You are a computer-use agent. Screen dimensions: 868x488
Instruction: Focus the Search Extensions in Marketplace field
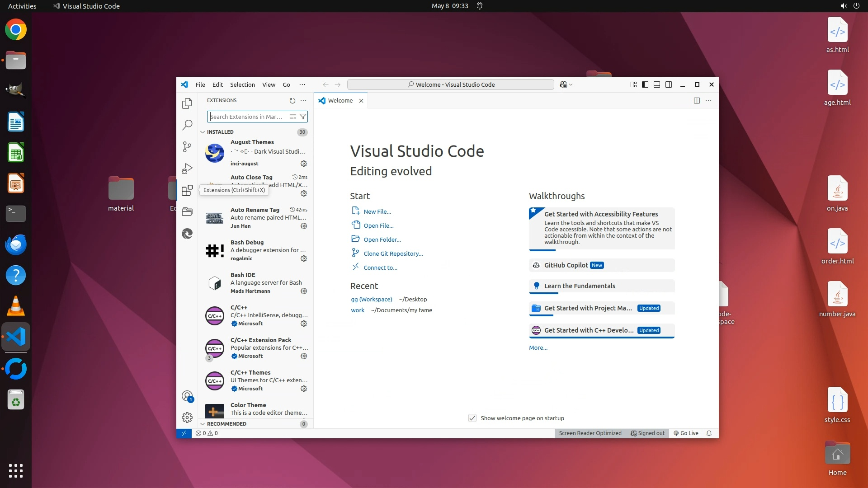pyautogui.click(x=248, y=117)
